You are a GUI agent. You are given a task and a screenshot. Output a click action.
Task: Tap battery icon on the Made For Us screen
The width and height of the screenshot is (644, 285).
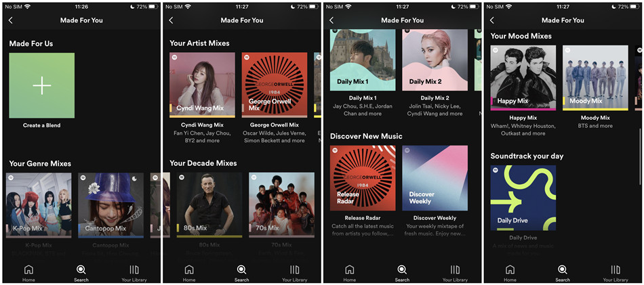click(x=154, y=7)
